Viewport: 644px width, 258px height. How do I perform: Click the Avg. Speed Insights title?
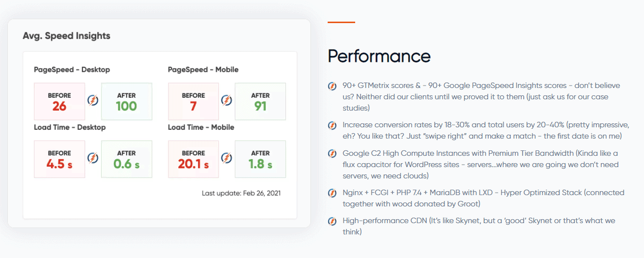click(66, 36)
